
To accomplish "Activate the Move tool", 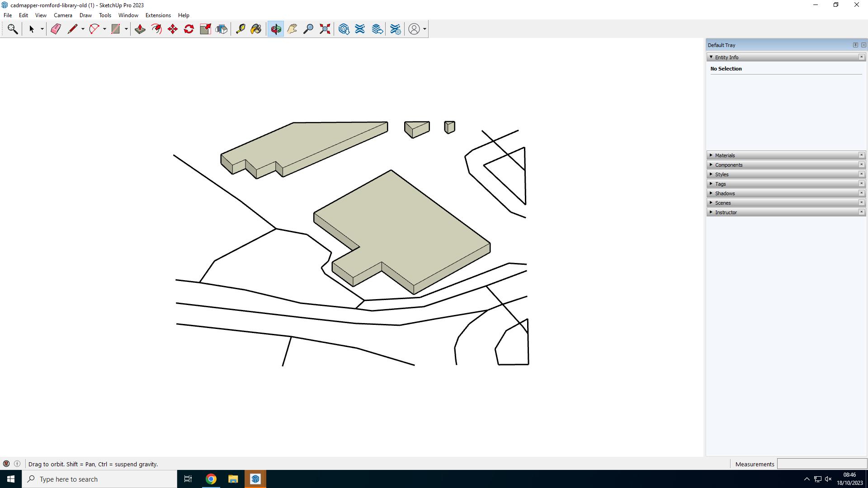I will (173, 29).
